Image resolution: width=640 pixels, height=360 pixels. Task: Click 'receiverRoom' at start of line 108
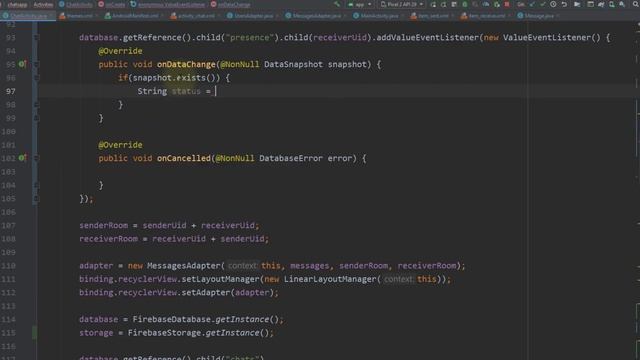[x=108, y=239]
